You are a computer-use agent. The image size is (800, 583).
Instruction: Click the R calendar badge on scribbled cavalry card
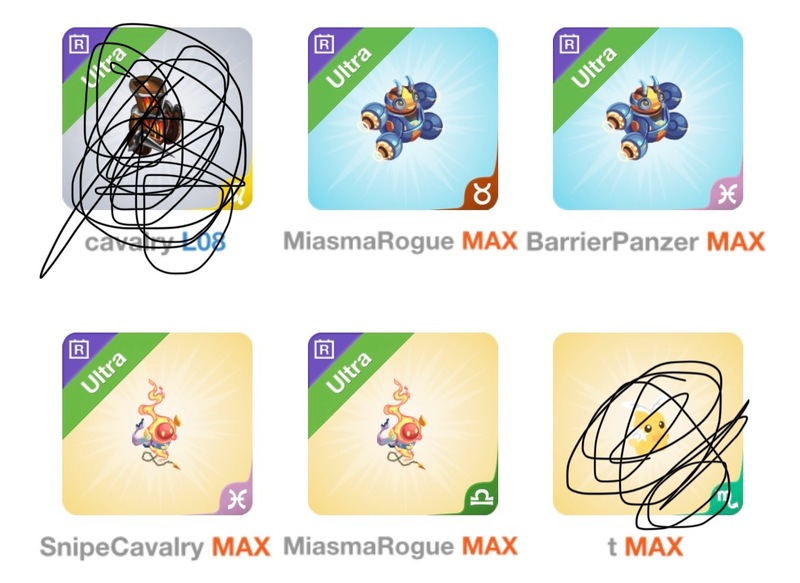click(x=79, y=44)
